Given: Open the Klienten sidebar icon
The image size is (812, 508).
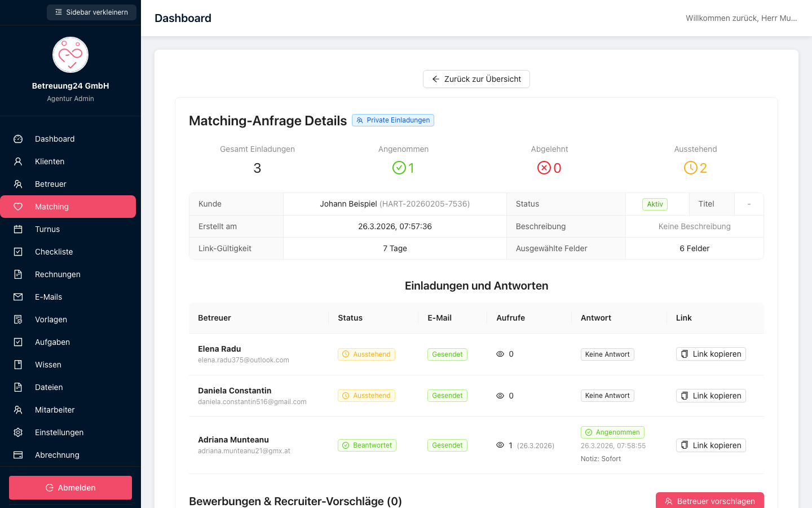Looking at the screenshot, I should [18, 161].
